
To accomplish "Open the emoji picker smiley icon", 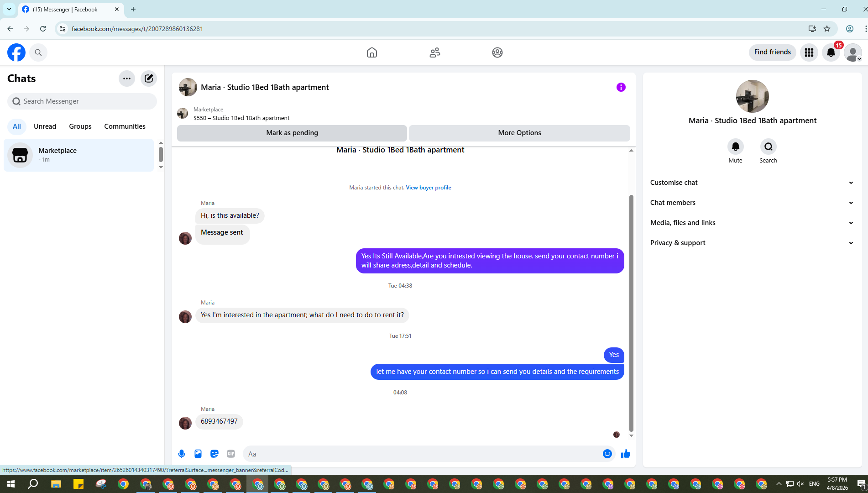I will tap(607, 454).
